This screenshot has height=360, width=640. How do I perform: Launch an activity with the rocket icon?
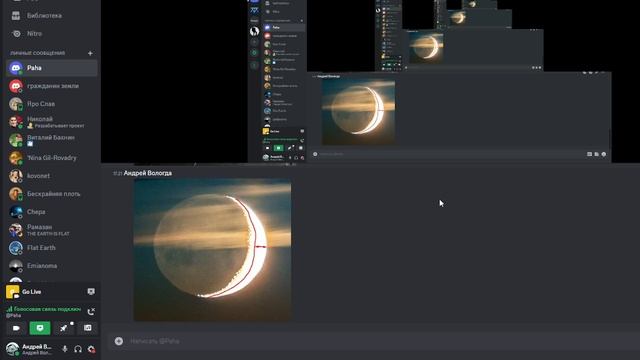click(x=64, y=328)
